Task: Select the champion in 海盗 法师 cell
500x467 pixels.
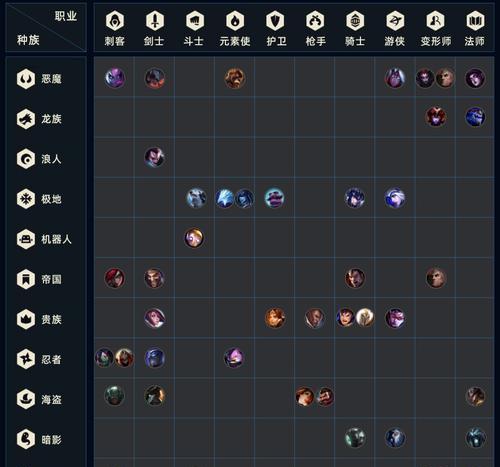Action: coord(476,396)
